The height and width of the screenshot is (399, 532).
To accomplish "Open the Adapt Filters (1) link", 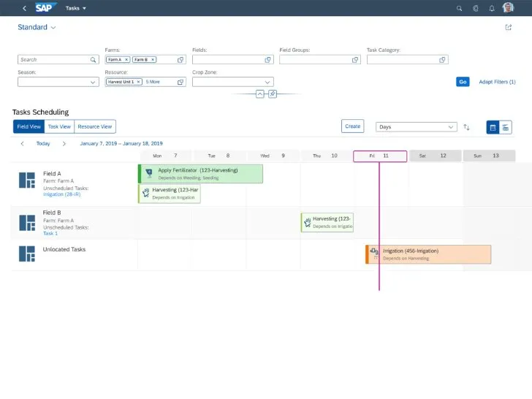I will point(497,82).
